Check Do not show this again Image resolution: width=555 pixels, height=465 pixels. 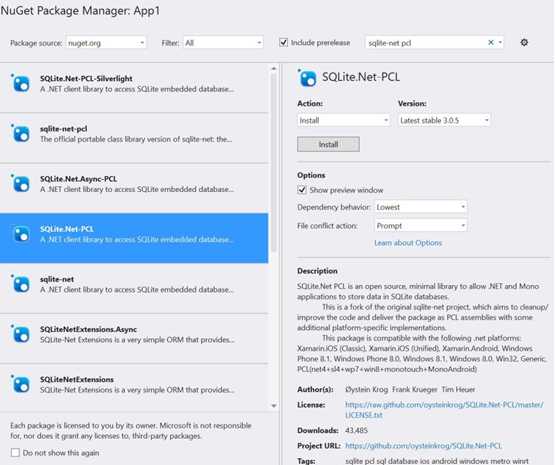15,452
